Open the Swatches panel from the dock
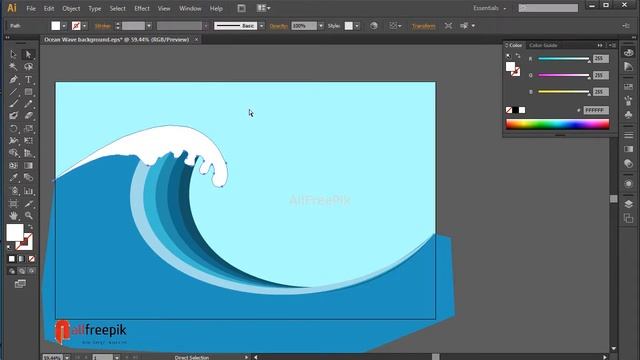640x360 pixels. pyautogui.click(x=629, y=87)
